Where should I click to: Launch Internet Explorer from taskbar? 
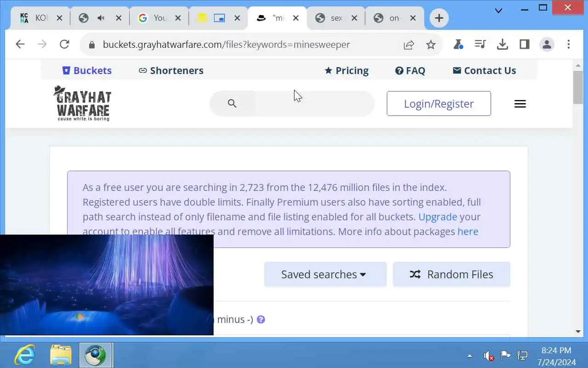click(x=24, y=355)
